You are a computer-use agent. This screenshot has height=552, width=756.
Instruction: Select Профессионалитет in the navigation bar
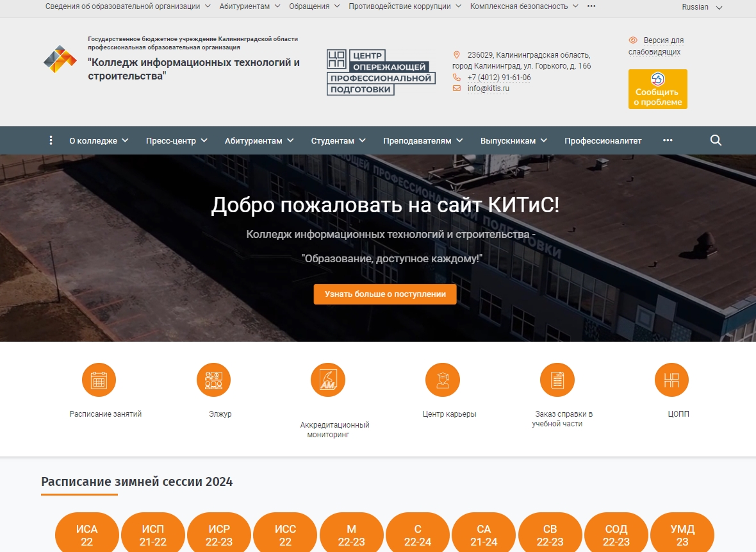pos(602,140)
